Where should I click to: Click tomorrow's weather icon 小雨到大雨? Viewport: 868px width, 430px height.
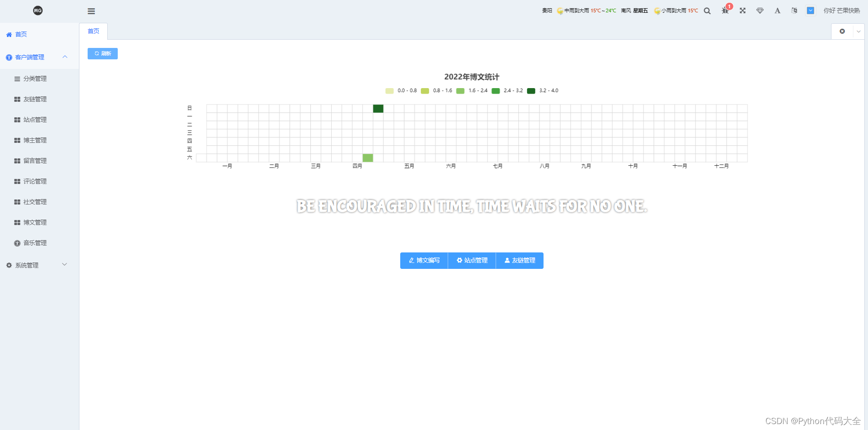tap(657, 11)
